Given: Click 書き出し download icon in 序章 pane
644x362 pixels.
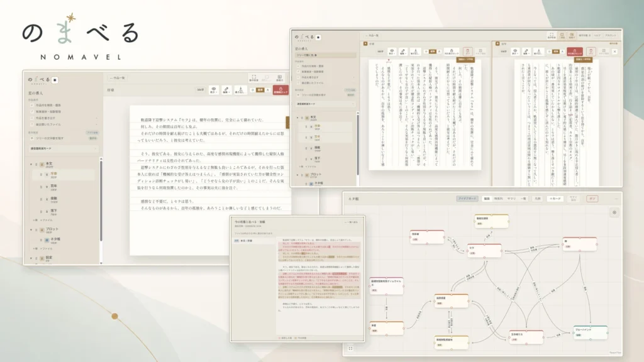Looking at the screenshot, I should click(415, 52).
